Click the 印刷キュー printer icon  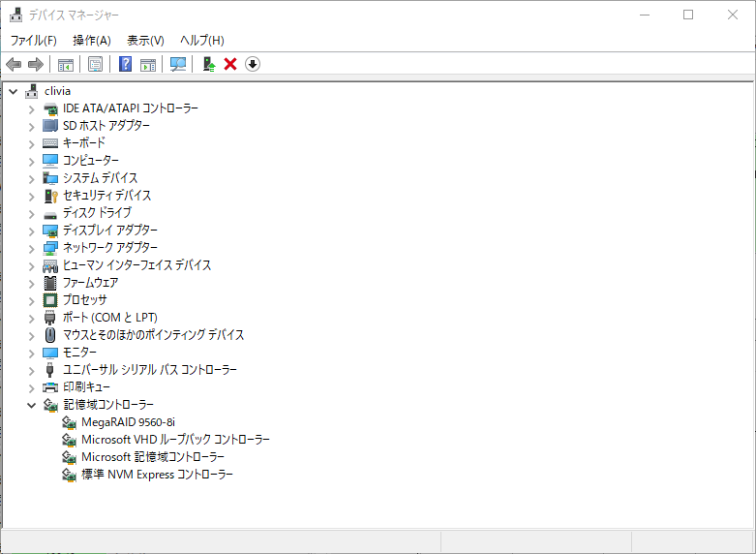pos(50,387)
